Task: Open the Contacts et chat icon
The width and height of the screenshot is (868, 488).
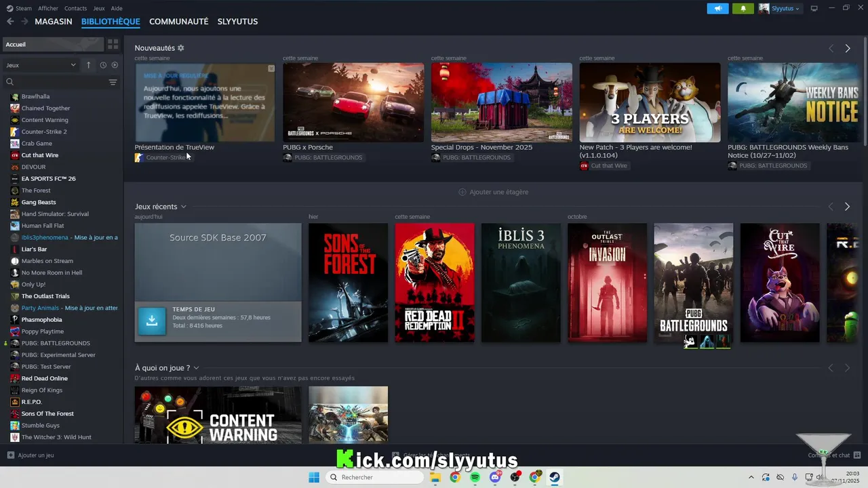Action: 857,455
